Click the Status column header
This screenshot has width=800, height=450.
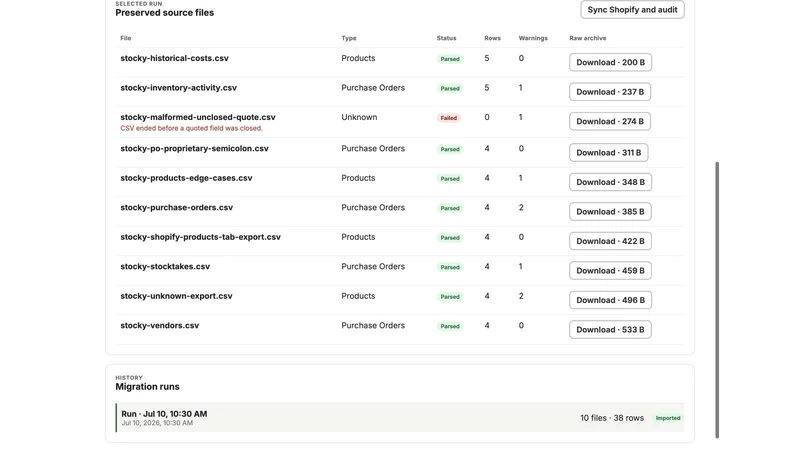pyautogui.click(x=446, y=38)
